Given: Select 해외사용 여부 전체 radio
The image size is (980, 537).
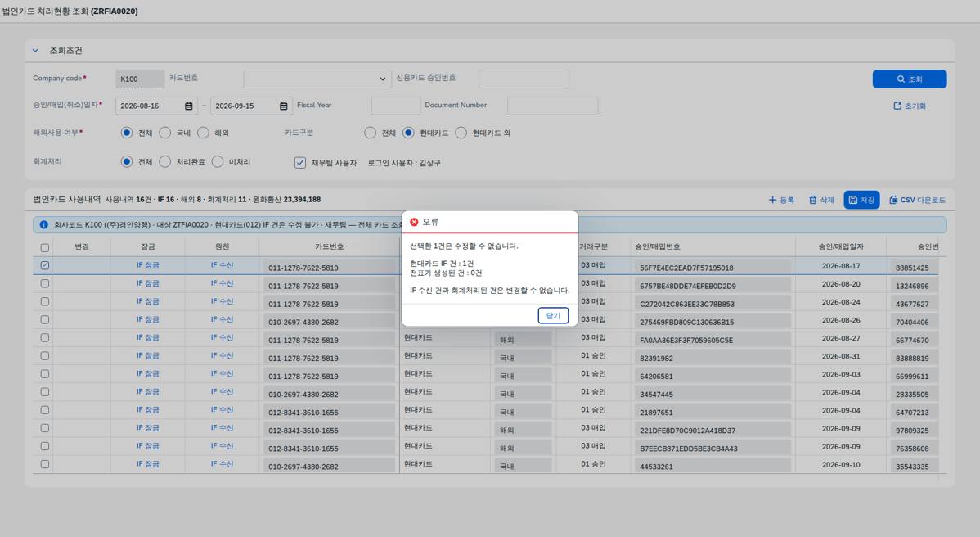Looking at the screenshot, I should [x=126, y=133].
